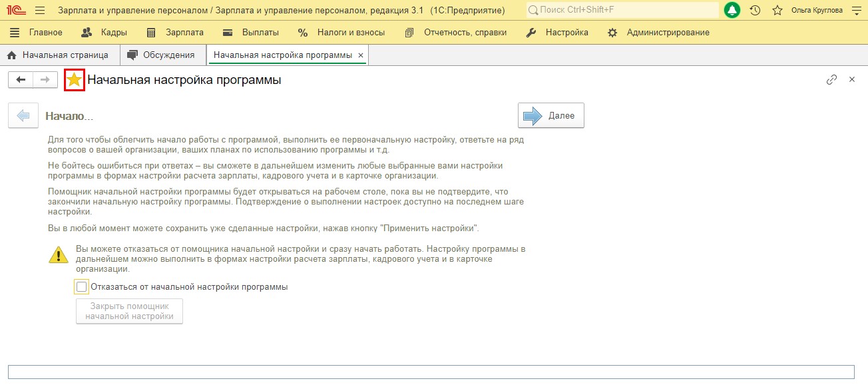This screenshot has height=387, width=868.
Task: Click the home icon on Начальная страница tab
Action: [x=11, y=55]
